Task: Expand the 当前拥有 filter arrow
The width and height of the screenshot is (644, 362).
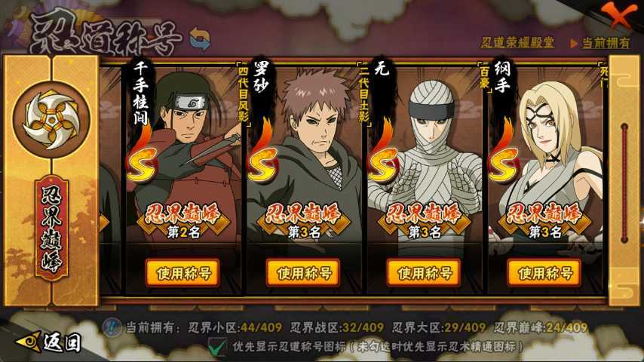Action: tap(574, 43)
